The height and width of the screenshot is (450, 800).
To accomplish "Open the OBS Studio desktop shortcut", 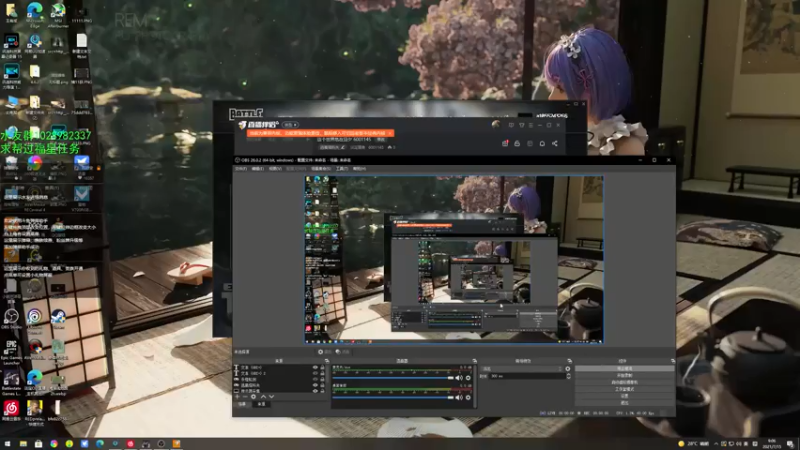I will tap(11, 319).
